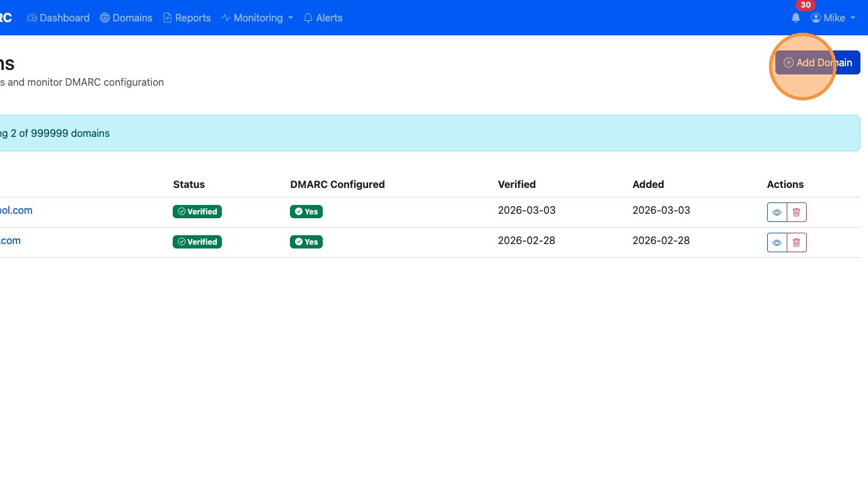Open the Alerts page
Viewport: 868px width, 485px height.
[x=323, y=18]
